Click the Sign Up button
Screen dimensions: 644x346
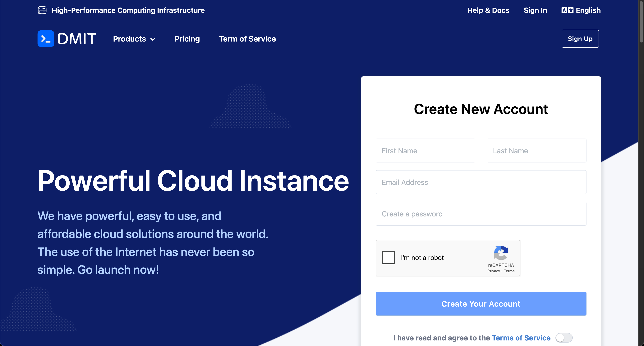[580, 39]
